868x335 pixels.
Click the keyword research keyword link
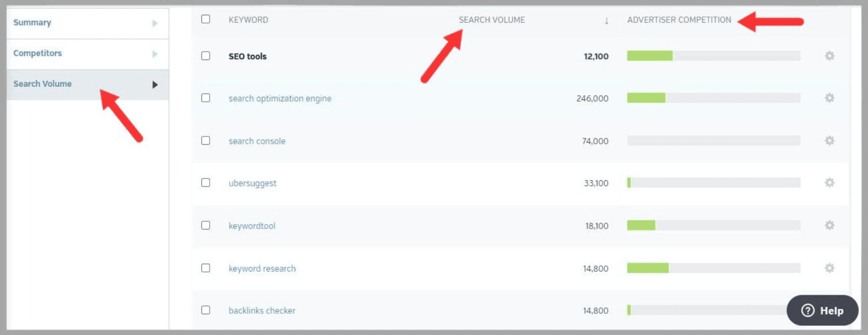[x=262, y=269]
